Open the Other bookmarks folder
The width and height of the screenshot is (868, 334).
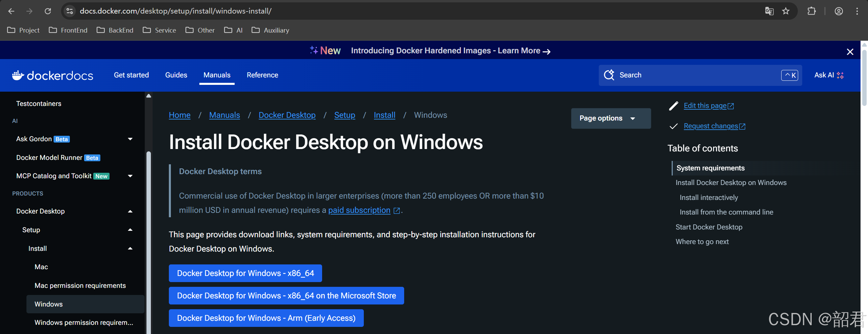click(200, 30)
